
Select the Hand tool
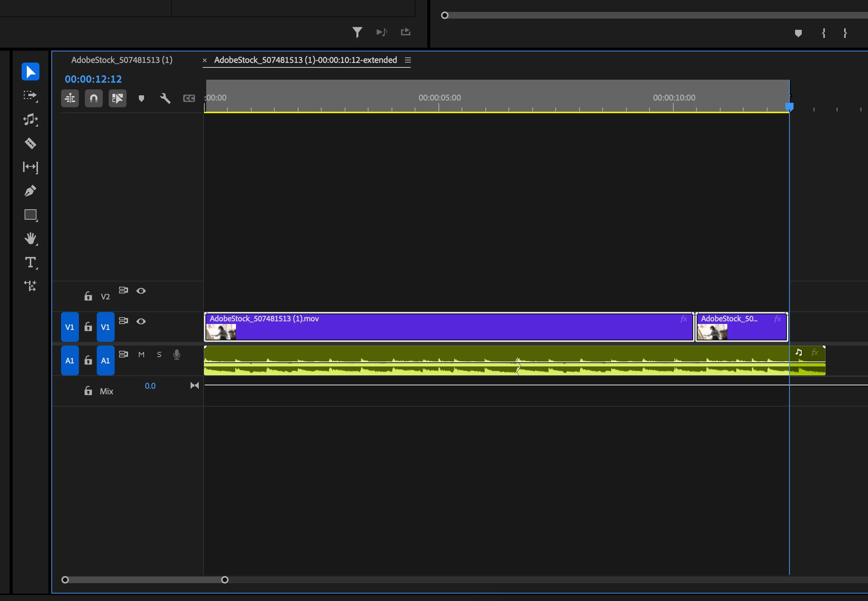[30, 238]
